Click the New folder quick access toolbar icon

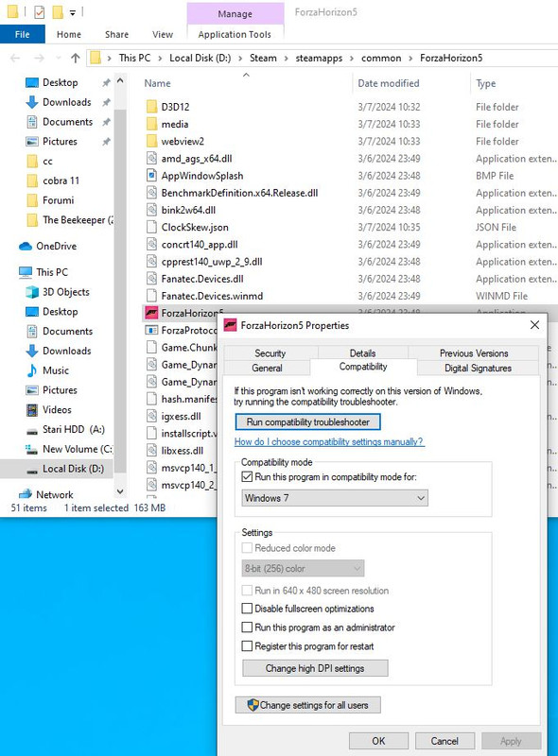[x=58, y=11]
